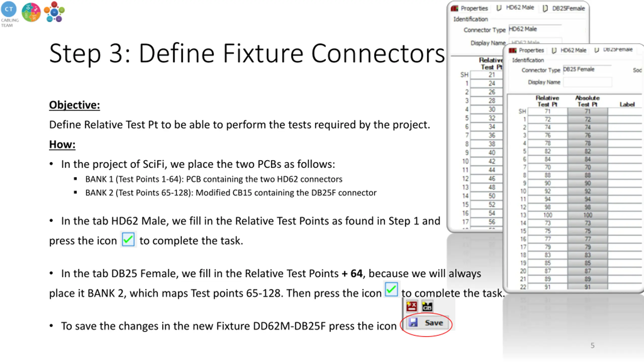This screenshot has width=644, height=362.
Task: Click the black CB icon above Save
Action: (427, 306)
